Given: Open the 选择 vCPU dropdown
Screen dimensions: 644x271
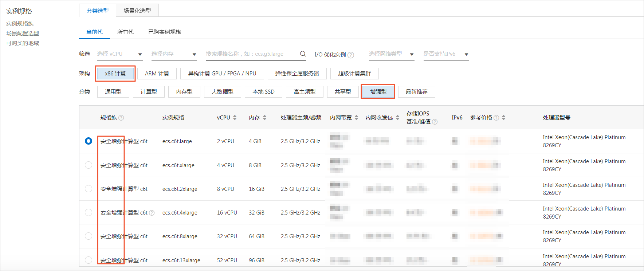Looking at the screenshot, I should click(x=120, y=54).
